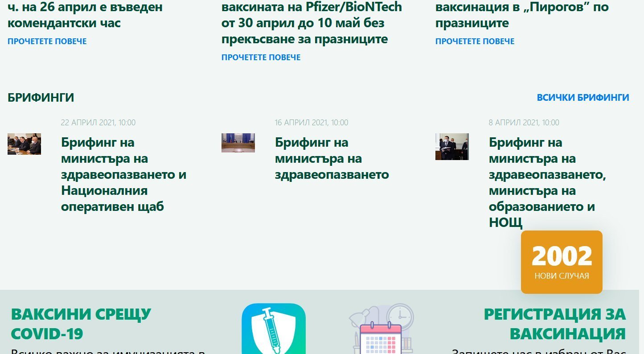644x354 pixels.
Task: Click the БРИФИНГИ section heading
Action: [41, 98]
